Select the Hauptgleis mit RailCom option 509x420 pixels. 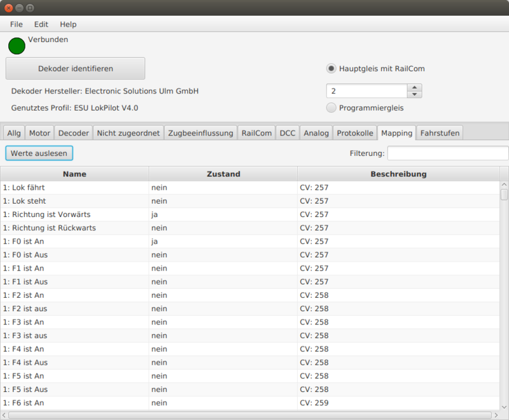tap(331, 69)
